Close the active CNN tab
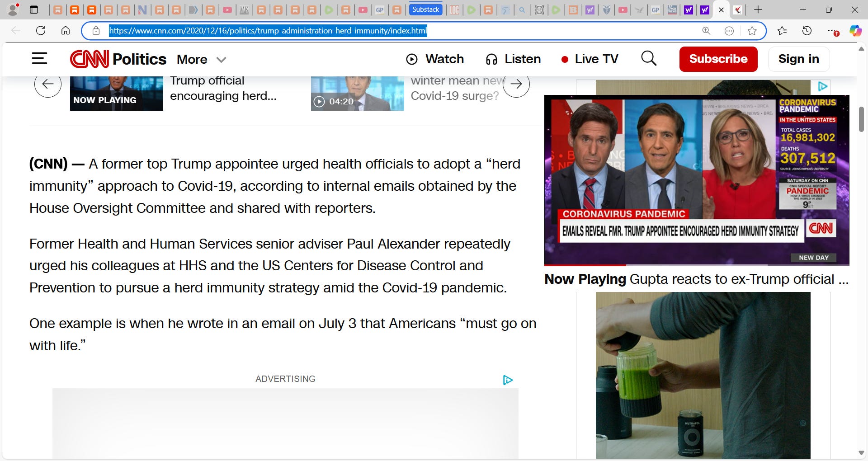This screenshot has height=461, width=868. click(721, 10)
